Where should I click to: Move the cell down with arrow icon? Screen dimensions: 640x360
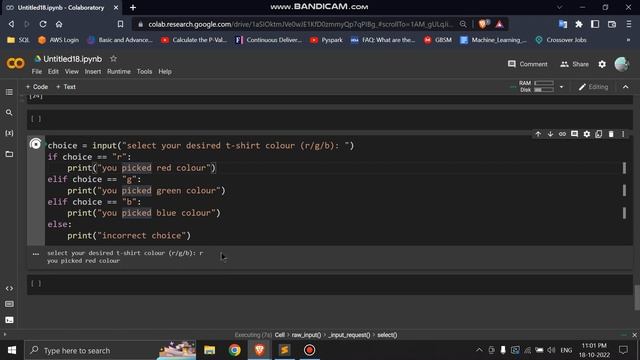point(550,134)
